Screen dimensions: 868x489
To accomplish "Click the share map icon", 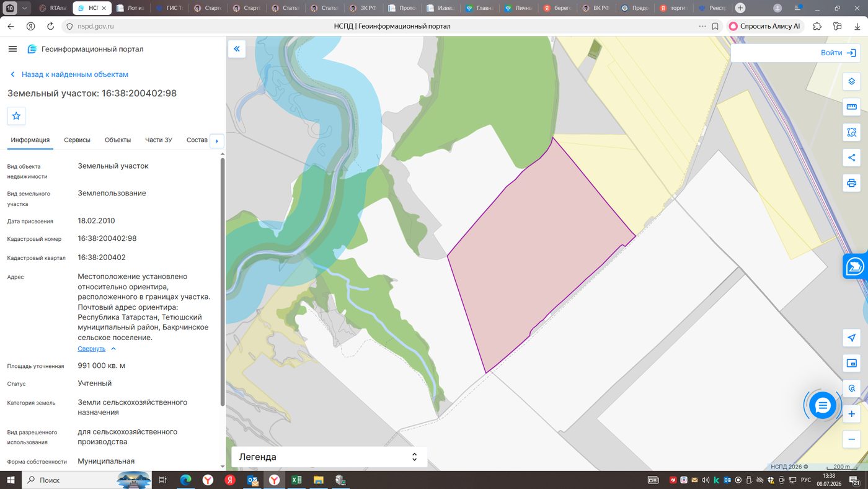I will pyautogui.click(x=851, y=158).
